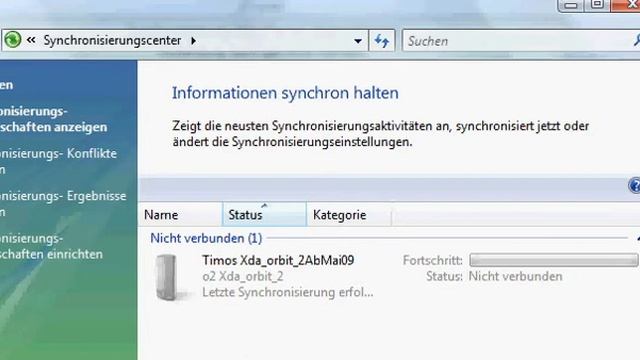Open the blue help icon
Screen dimensions: 640x360
(x=634, y=186)
